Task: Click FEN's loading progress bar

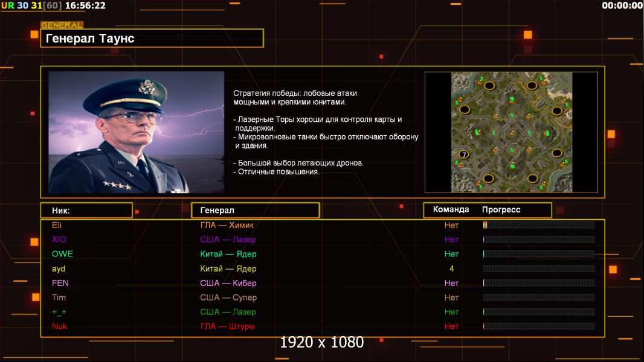Action: tap(539, 283)
